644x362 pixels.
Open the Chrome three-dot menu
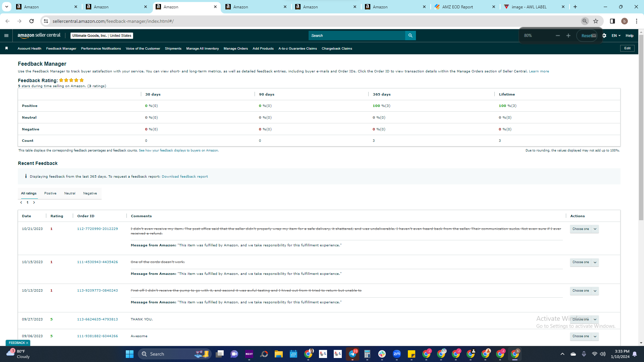click(x=637, y=21)
